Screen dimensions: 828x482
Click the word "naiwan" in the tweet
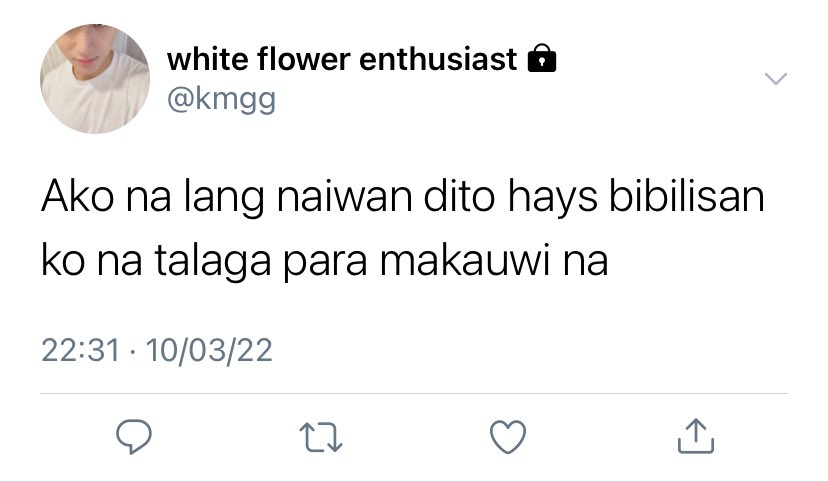click(344, 196)
